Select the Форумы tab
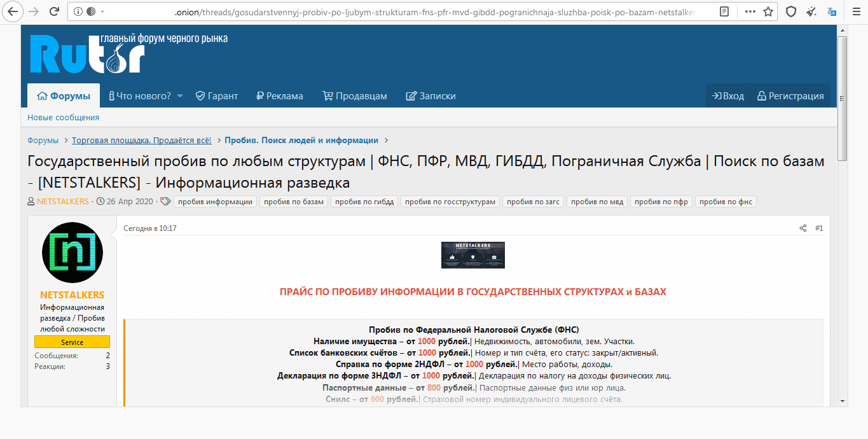Image resolution: width=868 pixels, height=439 pixels. click(64, 96)
